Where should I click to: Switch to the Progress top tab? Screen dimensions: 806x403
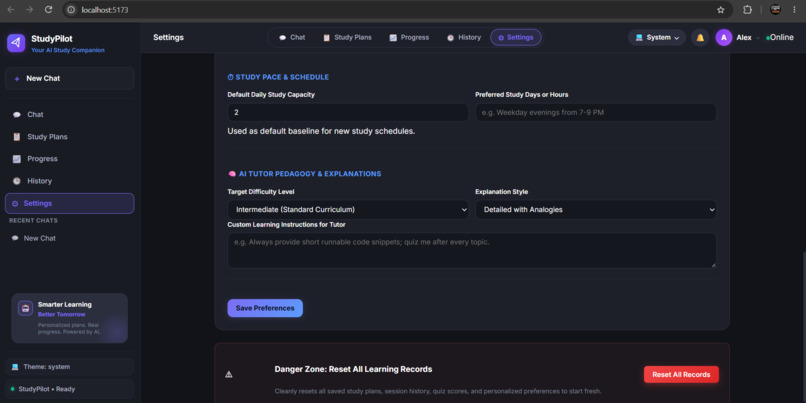tap(409, 38)
